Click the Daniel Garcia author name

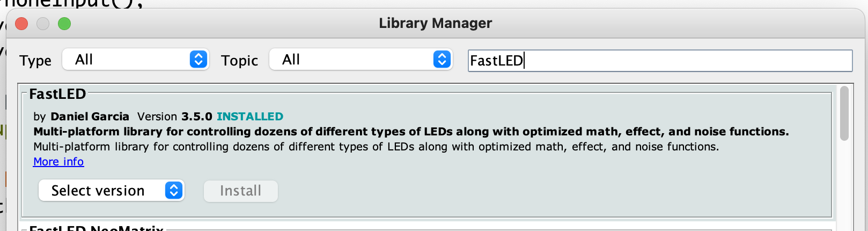[90, 117]
